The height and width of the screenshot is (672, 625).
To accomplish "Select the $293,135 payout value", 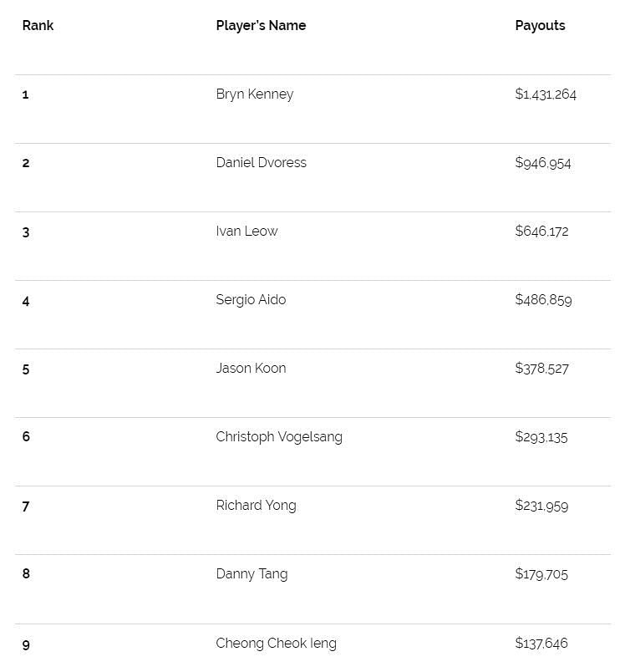I will (541, 437).
